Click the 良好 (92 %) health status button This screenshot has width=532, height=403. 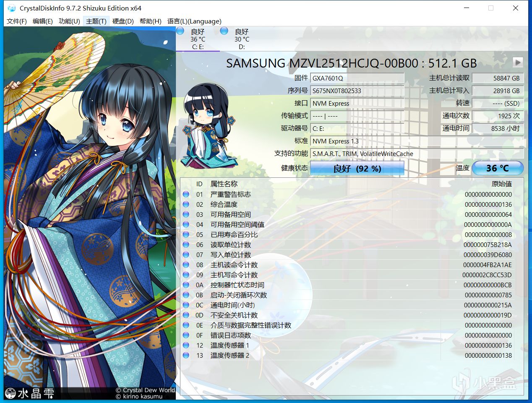[357, 168]
